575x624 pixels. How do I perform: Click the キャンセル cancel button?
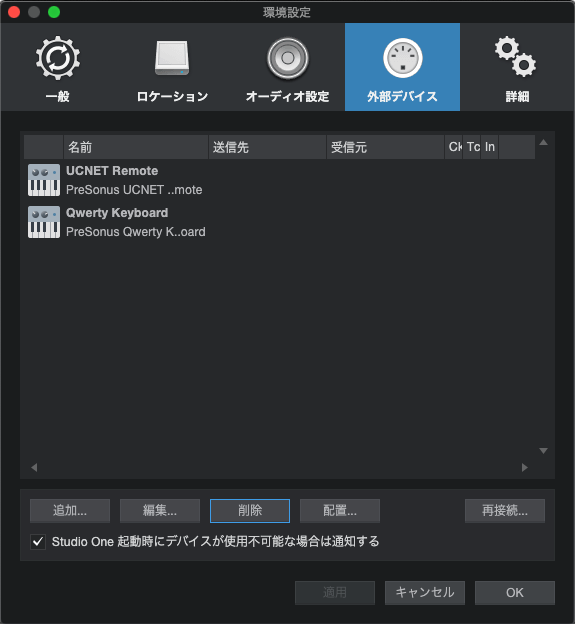(425, 593)
